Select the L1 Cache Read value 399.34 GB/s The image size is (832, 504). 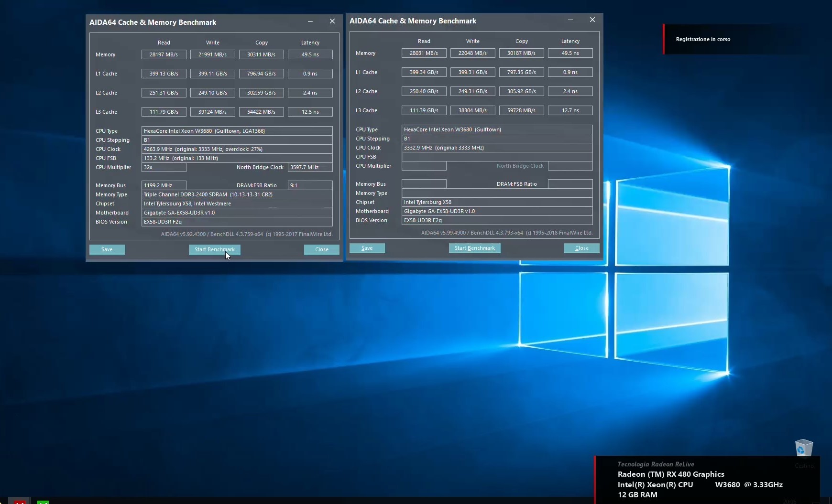click(424, 72)
